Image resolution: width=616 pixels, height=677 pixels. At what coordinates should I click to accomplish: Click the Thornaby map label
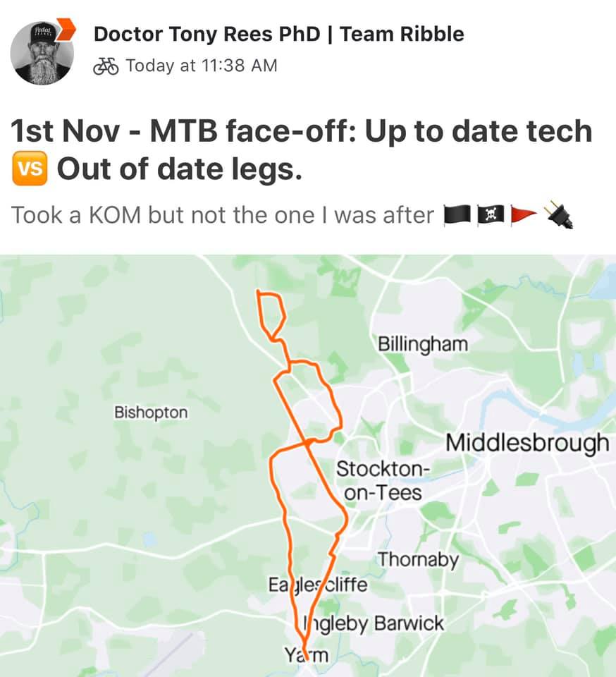click(418, 560)
